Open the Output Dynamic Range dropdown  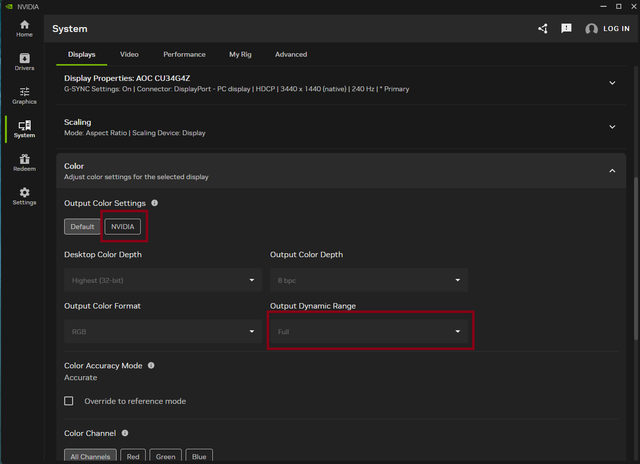(369, 331)
